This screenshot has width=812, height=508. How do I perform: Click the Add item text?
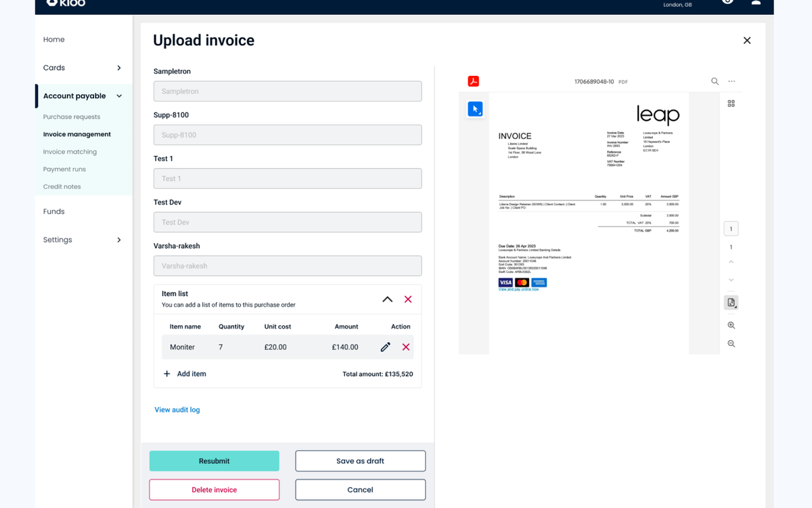[191, 374]
